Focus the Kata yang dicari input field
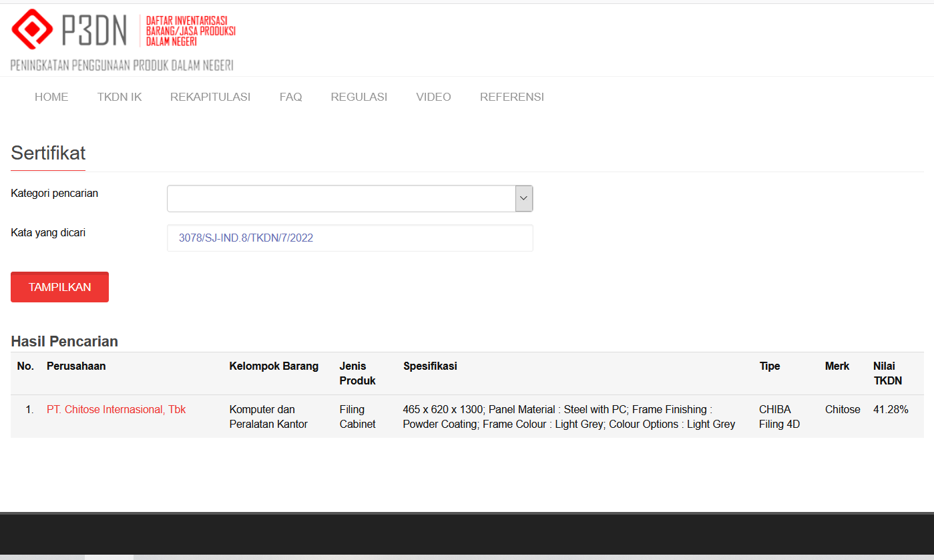 coord(350,238)
